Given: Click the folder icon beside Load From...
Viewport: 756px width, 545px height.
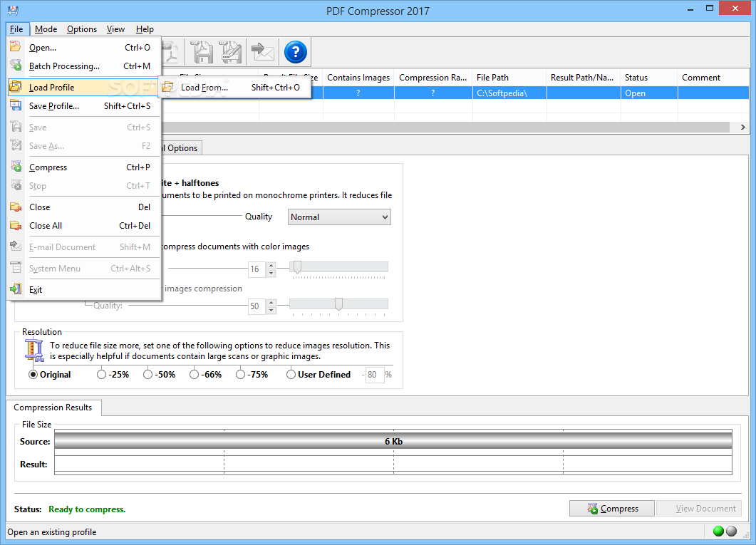Looking at the screenshot, I should point(167,87).
